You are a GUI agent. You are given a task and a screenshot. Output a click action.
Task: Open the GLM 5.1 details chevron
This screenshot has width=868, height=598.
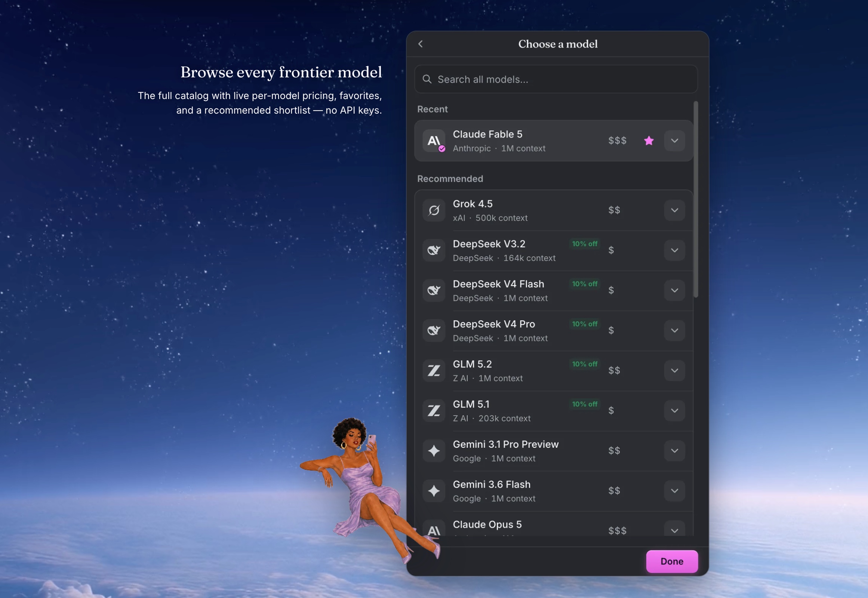675,411
